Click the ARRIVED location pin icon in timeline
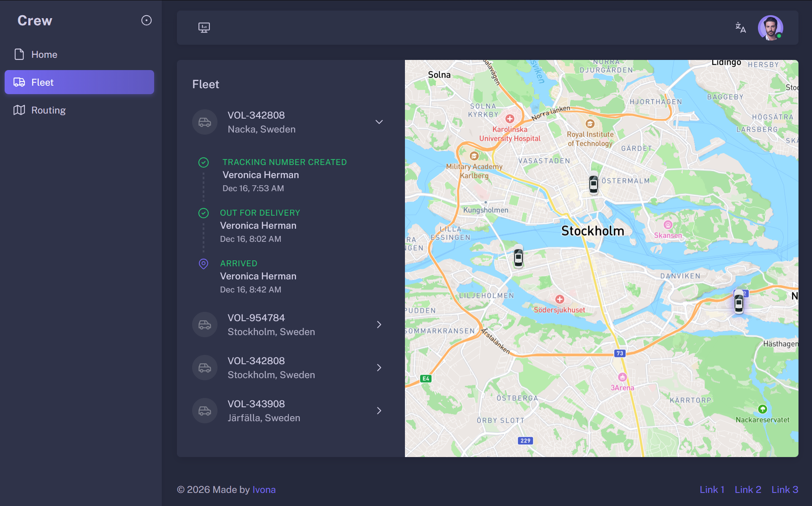The width and height of the screenshot is (812, 506). pyautogui.click(x=204, y=263)
